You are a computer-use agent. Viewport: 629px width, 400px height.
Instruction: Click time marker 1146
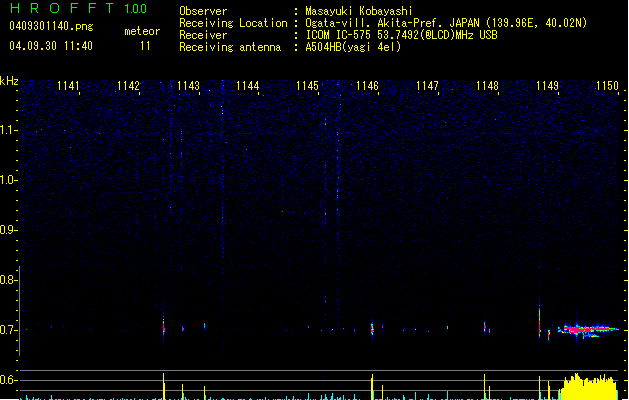(367, 86)
